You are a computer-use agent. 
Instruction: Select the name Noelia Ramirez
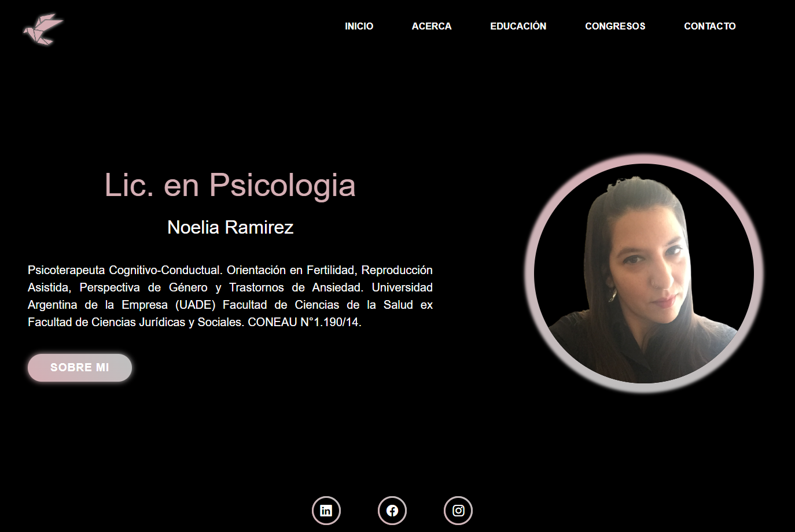tap(230, 227)
